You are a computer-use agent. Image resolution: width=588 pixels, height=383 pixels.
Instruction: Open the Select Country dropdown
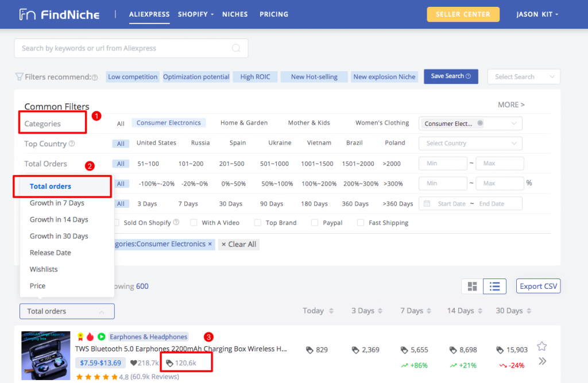point(470,144)
